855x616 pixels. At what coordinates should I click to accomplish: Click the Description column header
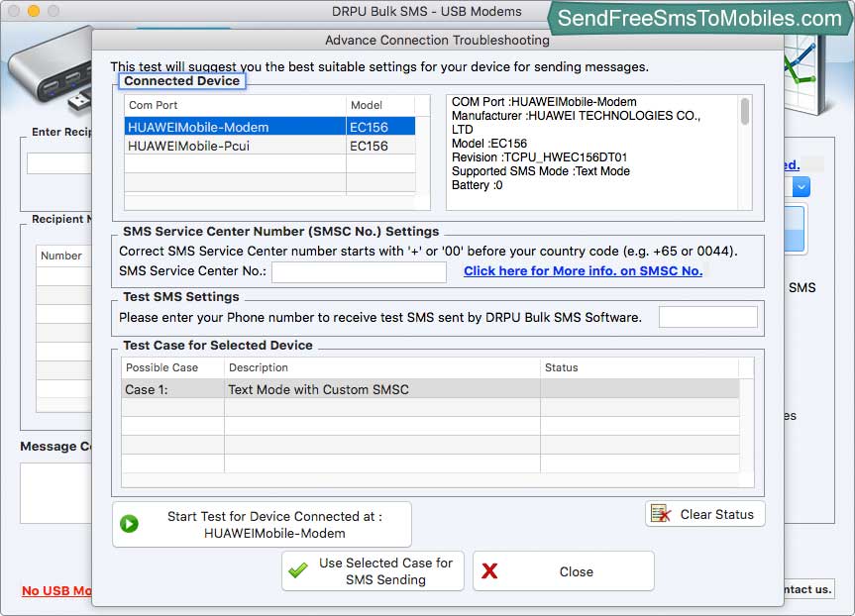[x=381, y=367]
